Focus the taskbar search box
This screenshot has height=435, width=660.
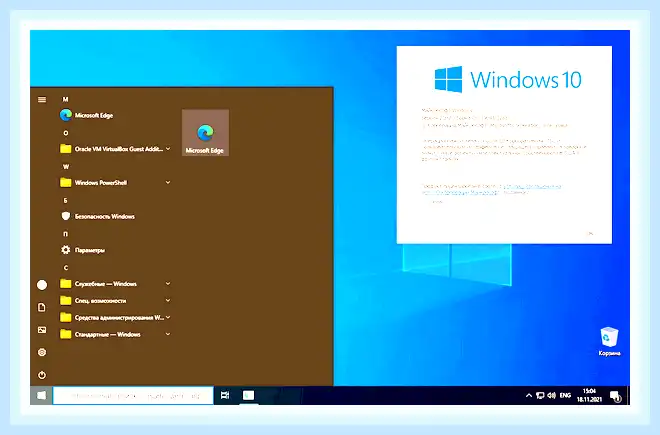click(x=133, y=396)
